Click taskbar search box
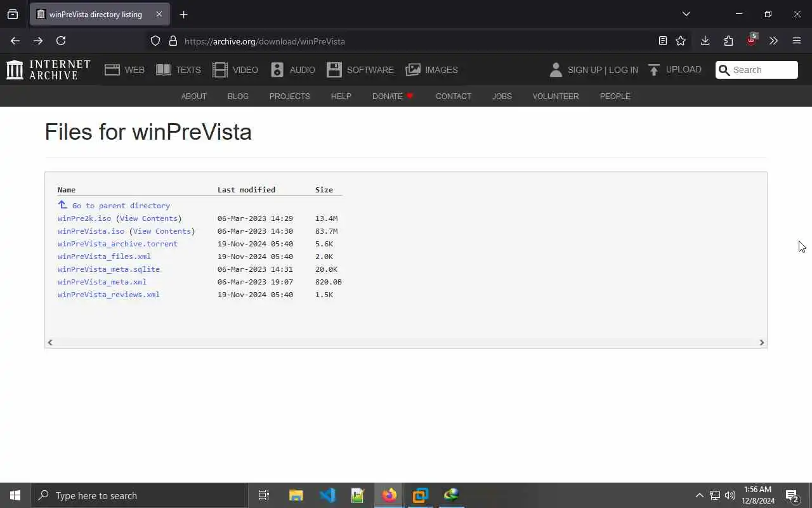The image size is (812, 508). pyautogui.click(x=140, y=495)
